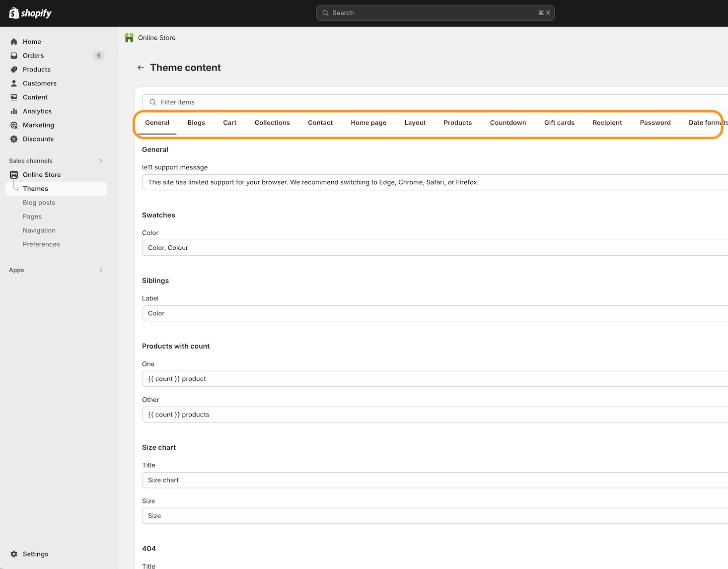Viewport: 728px width, 569px height.
Task: Expand the Apps section chevron
Action: click(101, 270)
